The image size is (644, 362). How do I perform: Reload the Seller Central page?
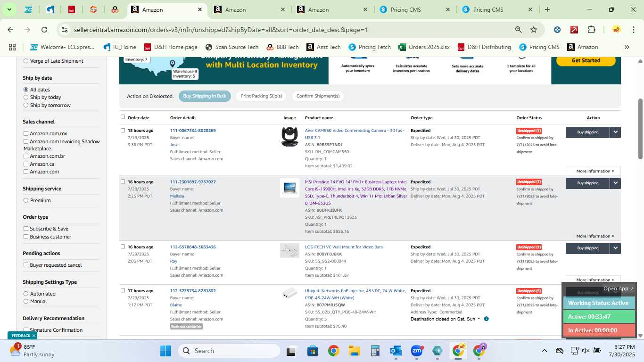pyautogui.click(x=44, y=30)
